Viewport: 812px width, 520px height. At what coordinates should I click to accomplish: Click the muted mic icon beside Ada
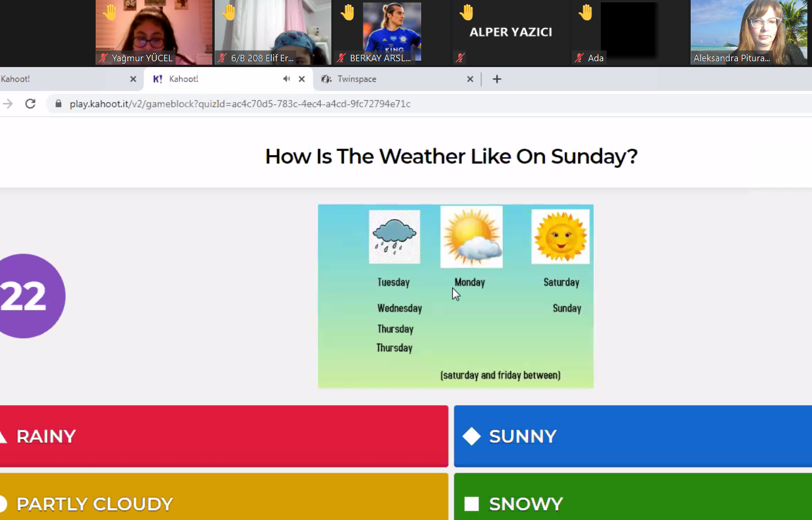coord(579,58)
